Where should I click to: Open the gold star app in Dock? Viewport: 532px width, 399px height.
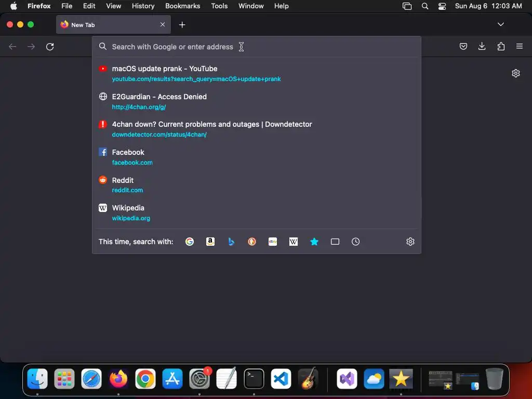coord(401,379)
